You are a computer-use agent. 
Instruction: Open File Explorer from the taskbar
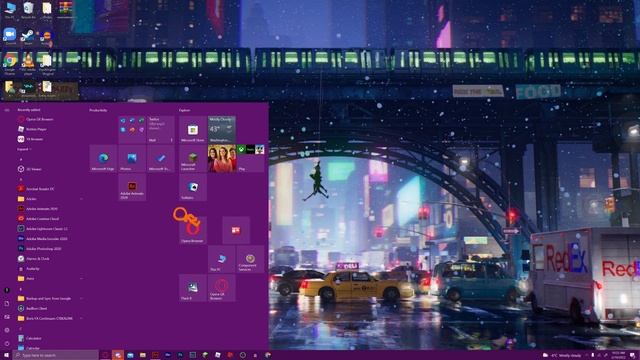tap(142, 355)
